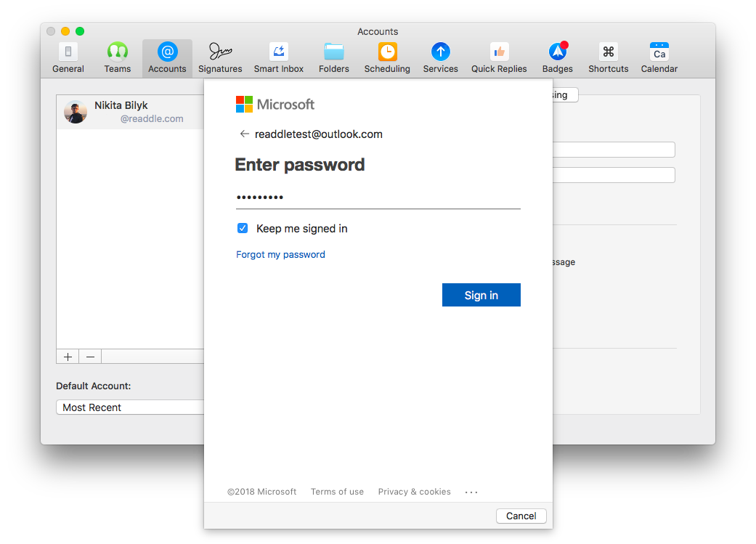Click the second text field behind the sign-in sheet
Viewport: 756px width, 544px height.
(614, 174)
